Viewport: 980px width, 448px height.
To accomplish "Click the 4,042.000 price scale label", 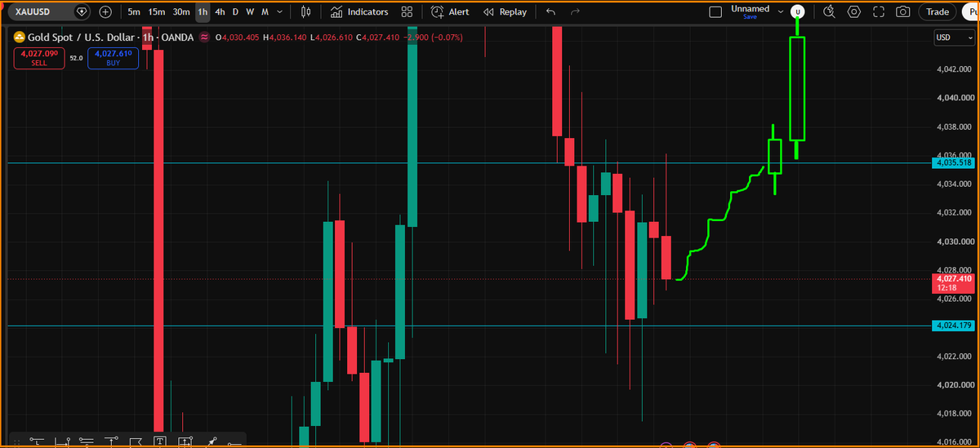I will [x=954, y=69].
